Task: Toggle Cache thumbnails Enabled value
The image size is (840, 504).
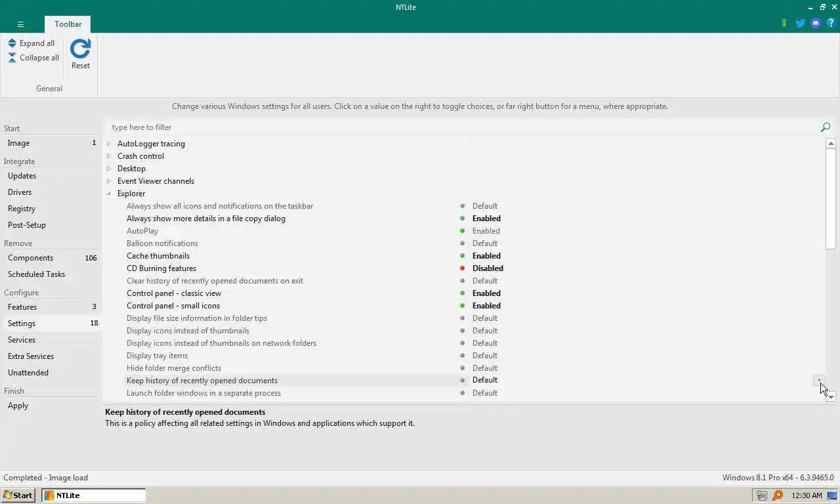Action: point(486,256)
